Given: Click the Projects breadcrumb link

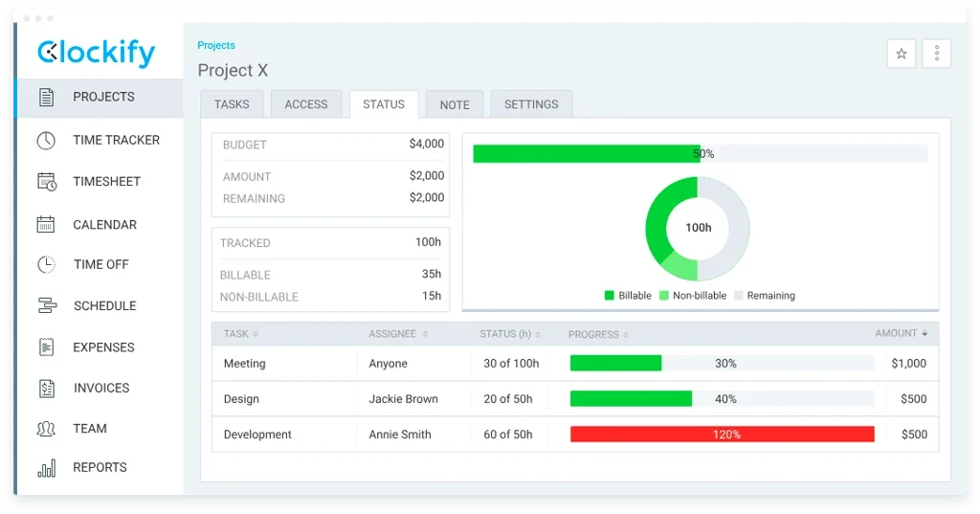Looking at the screenshot, I should (216, 45).
